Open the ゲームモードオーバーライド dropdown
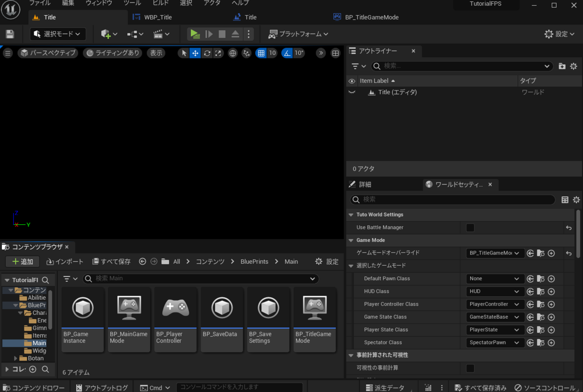This screenshot has width=583, height=392. click(x=495, y=253)
